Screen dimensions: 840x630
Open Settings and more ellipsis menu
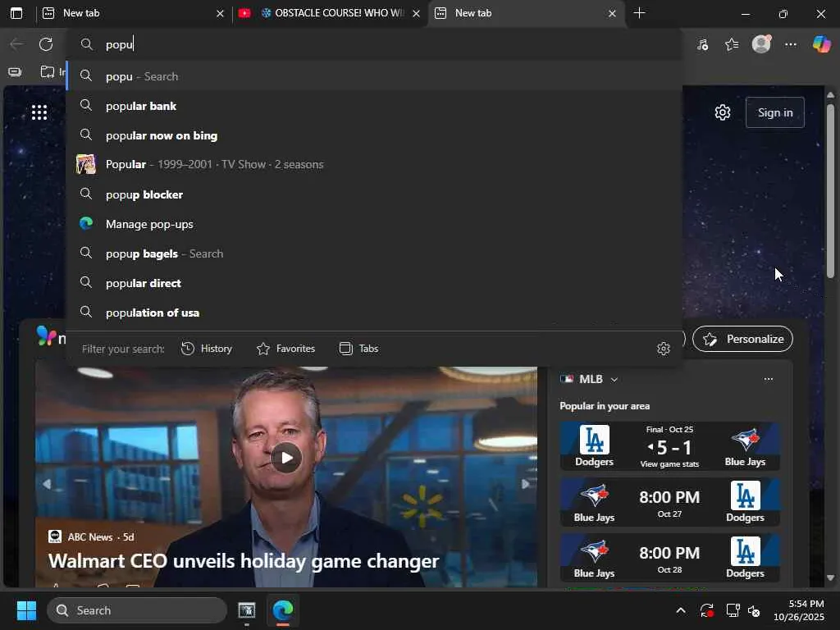(791, 44)
